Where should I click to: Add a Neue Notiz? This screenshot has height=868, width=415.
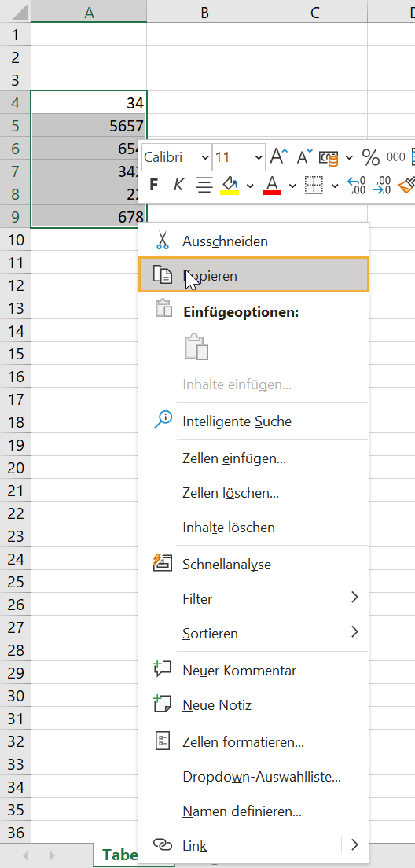tap(253, 705)
